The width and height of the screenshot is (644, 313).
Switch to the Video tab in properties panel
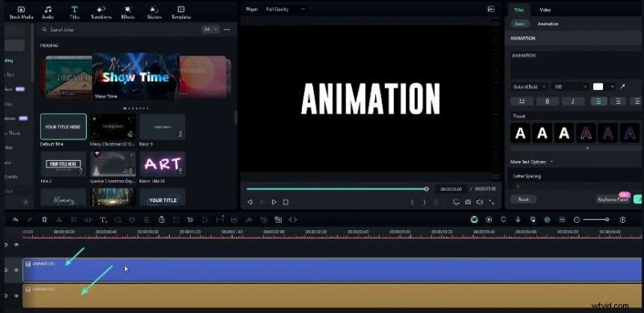click(x=545, y=10)
